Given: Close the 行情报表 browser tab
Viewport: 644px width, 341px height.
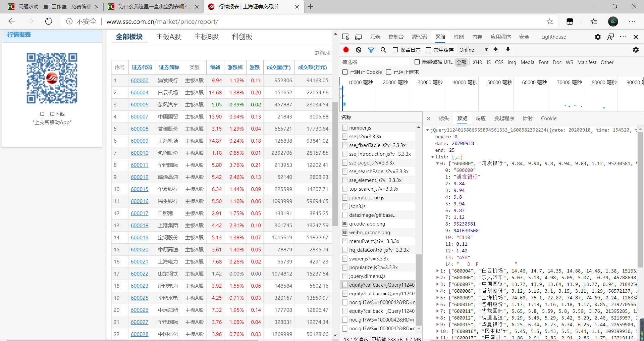Looking at the screenshot, I should [297, 7].
